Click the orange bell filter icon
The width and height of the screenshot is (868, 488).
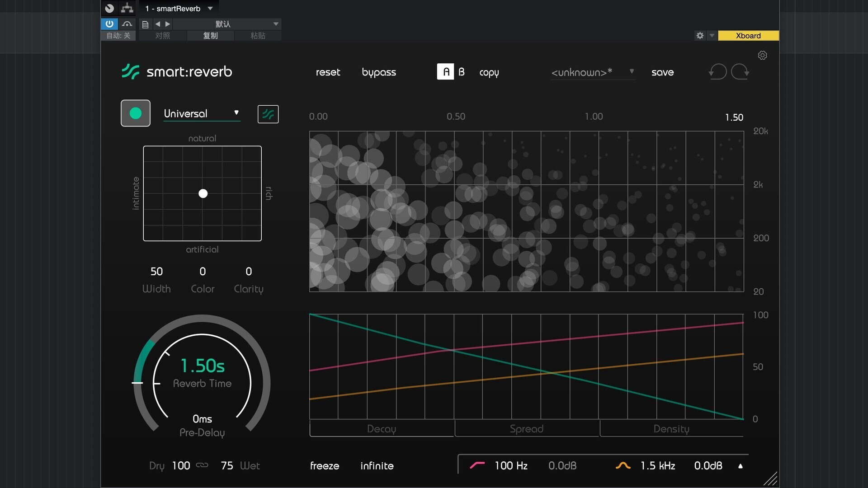(x=623, y=465)
